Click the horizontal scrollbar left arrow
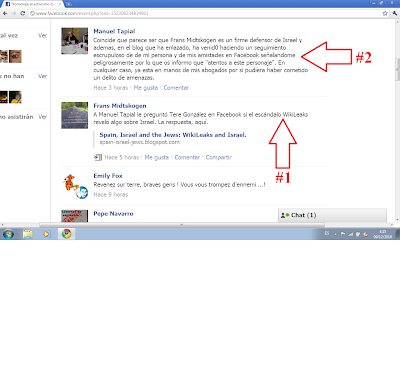The image size is (400, 387). pos(2,225)
